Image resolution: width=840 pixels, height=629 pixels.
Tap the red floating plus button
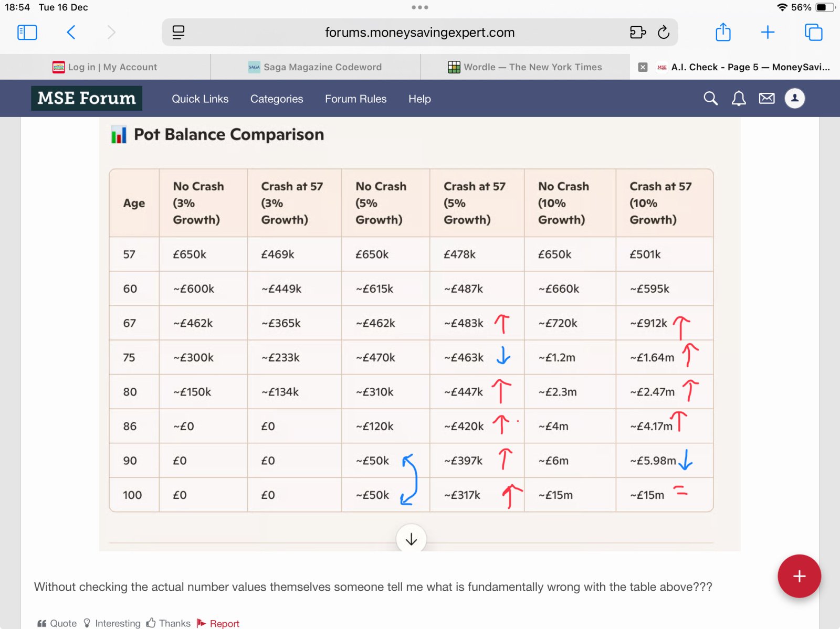pyautogui.click(x=799, y=576)
